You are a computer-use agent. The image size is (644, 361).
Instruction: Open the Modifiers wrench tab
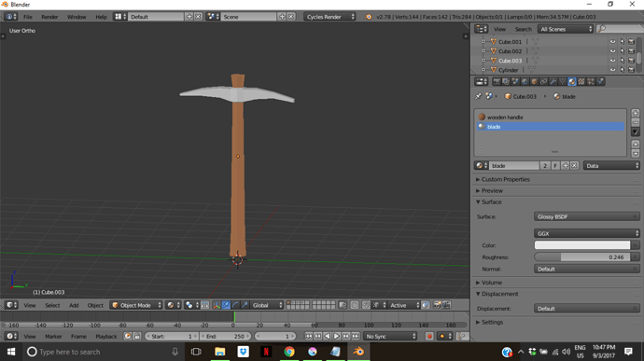[x=553, y=82]
